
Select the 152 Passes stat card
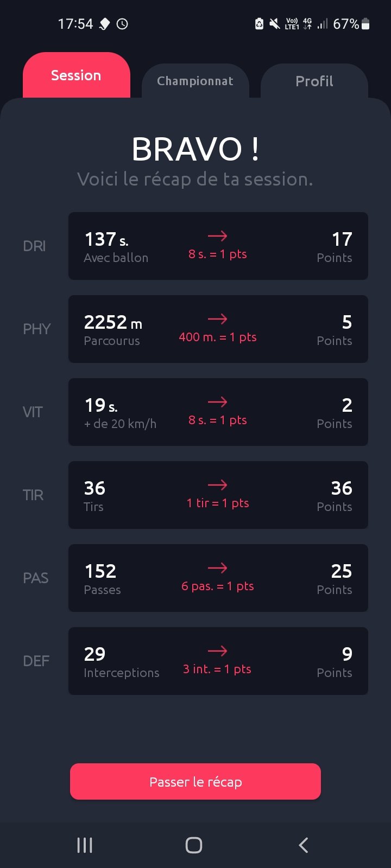click(x=218, y=578)
